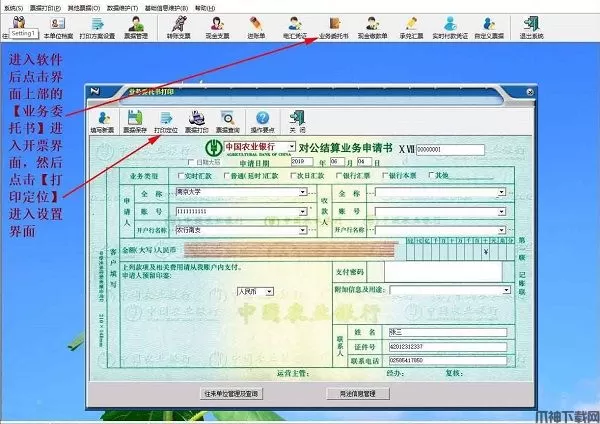
Task: Check the 普通(延时)汇款 option
Action: (227, 176)
